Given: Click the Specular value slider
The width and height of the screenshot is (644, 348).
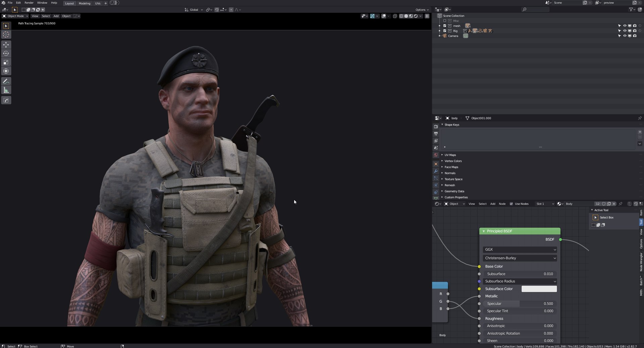Looking at the screenshot, I should click(x=520, y=304).
